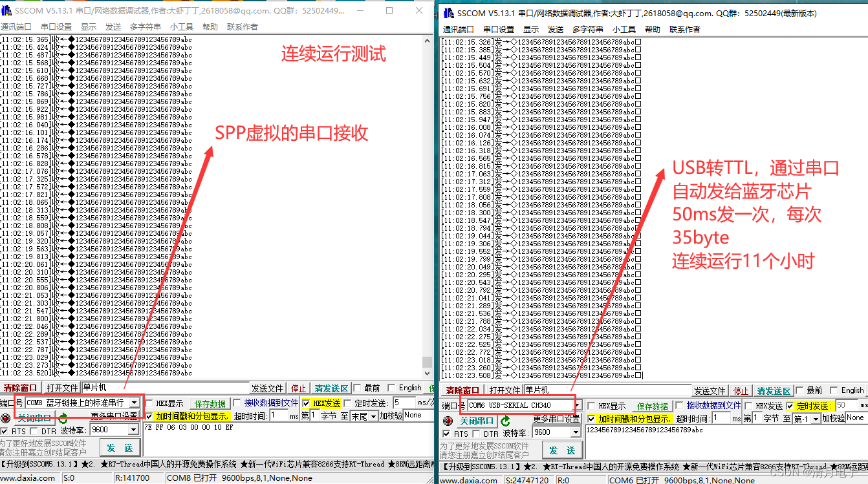Minimize the COM8 SSCOM window

point(360,10)
